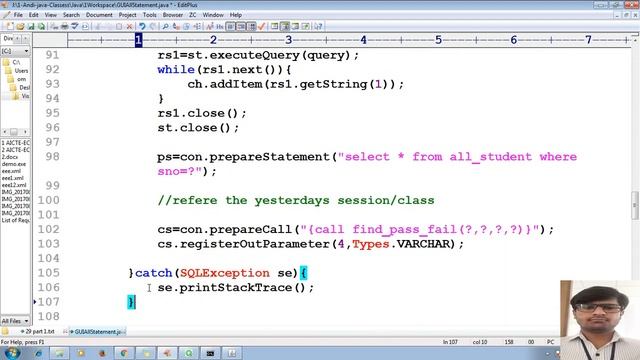This screenshot has width=640, height=360.
Task: Place cursor on the se.printStackTrace() line
Action: pyautogui.click(x=236, y=287)
